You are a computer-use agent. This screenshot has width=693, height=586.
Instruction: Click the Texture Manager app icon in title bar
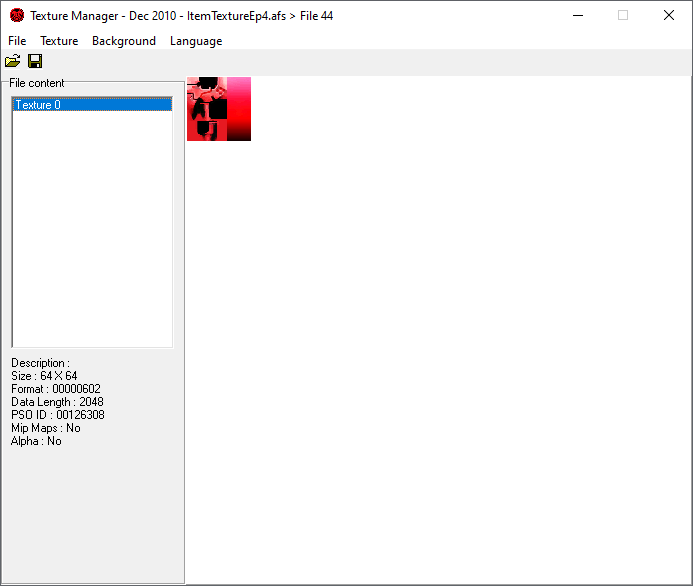pyautogui.click(x=17, y=15)
